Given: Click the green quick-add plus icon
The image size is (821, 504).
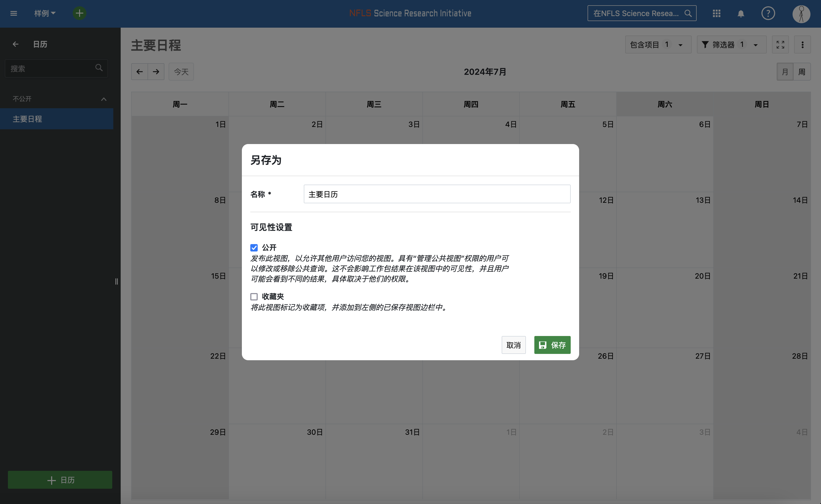Looking at the screenshot, I should (x=79, y=13).
